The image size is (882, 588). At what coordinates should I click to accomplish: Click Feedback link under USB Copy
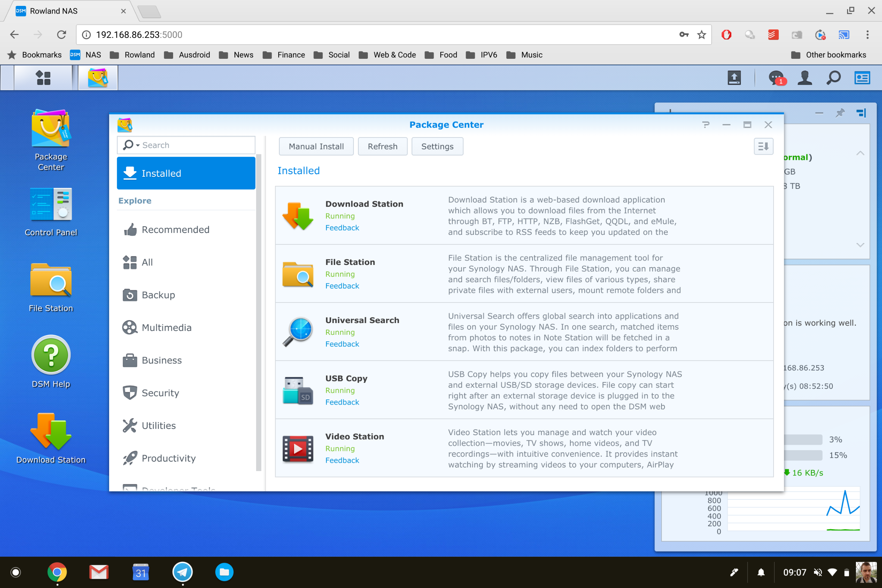click(342, 402)
